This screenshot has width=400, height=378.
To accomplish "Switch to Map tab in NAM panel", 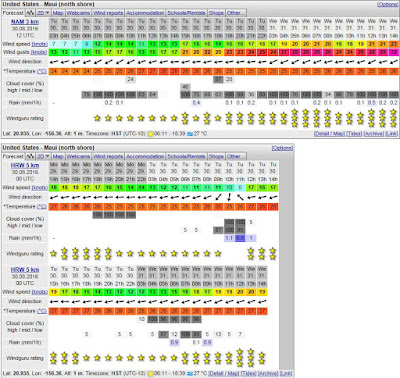I will (58, 13).
